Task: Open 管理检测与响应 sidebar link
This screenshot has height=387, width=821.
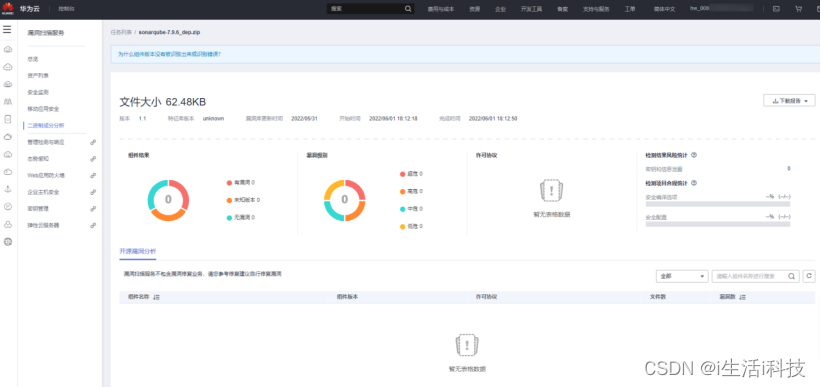Action: [46, 142]
